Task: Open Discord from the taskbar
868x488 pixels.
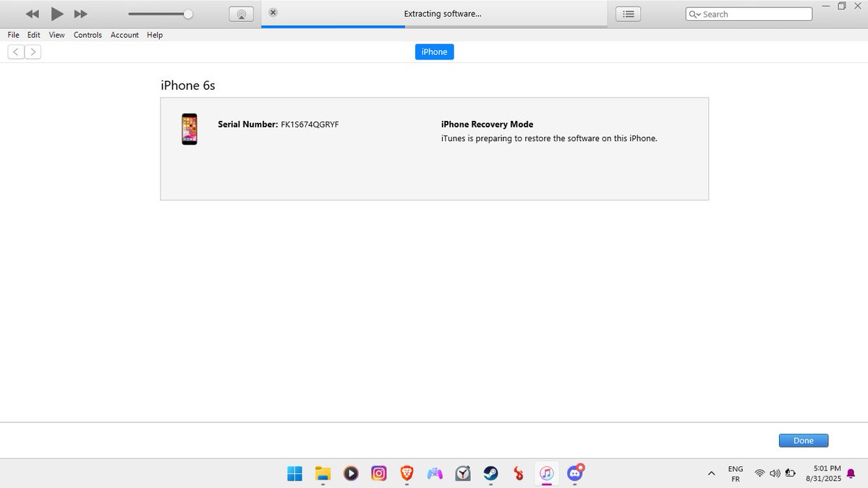Action: tap(575, 474)
